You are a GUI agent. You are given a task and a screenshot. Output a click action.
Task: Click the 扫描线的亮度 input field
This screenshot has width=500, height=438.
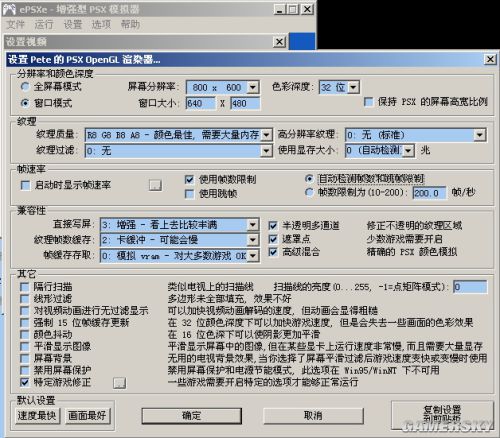tap(470, 287)
